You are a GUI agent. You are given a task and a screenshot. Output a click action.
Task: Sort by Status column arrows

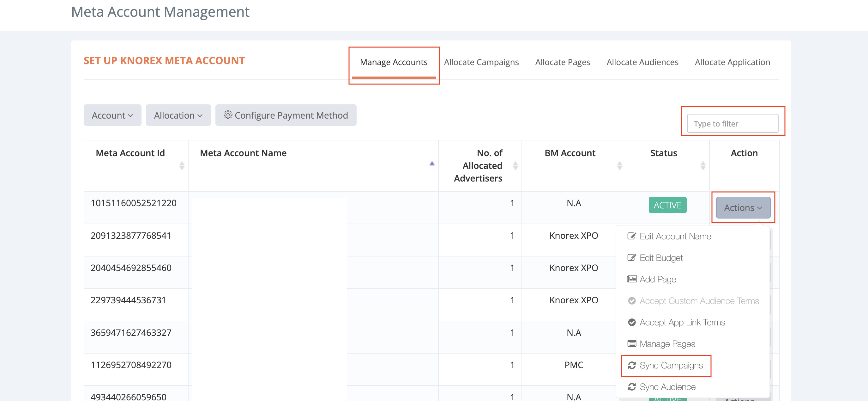click(x=702, y=166)
